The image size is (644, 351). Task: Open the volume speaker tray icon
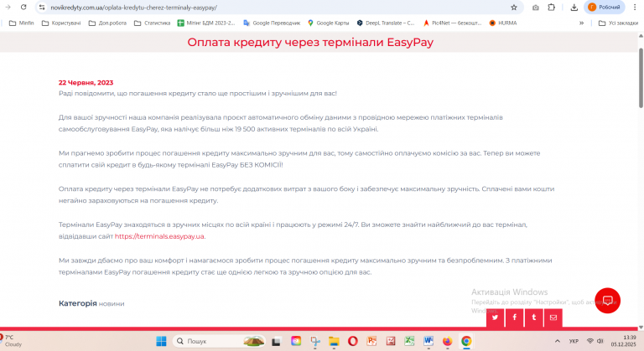pos(600,341)
